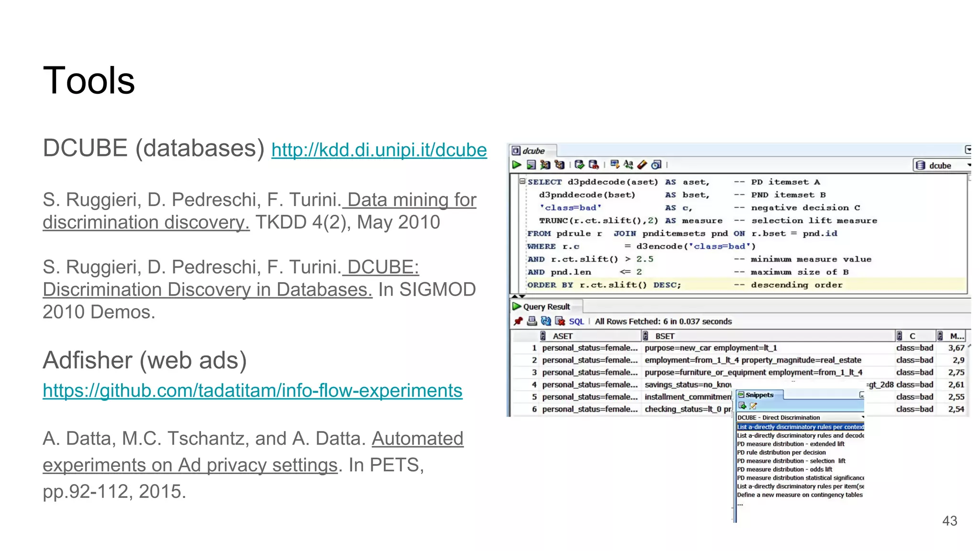
Task: Pin the query result with red pin
Action: [518, 321]
